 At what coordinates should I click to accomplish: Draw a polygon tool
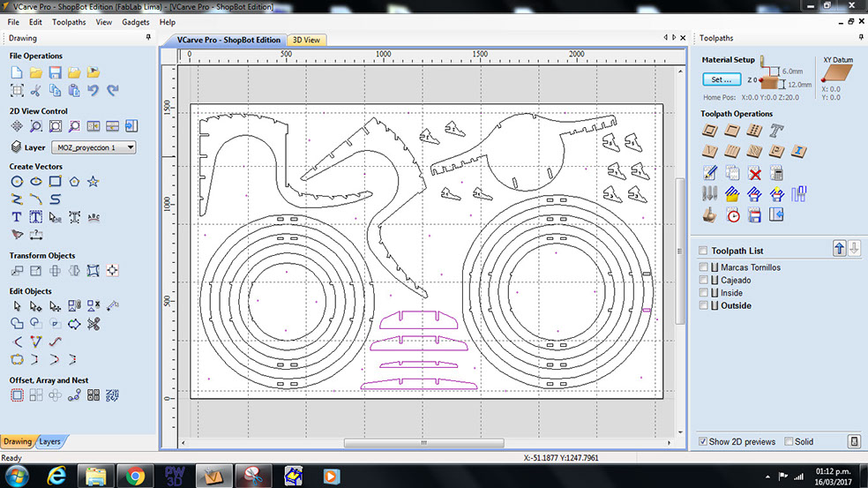[x=74, y=182]
